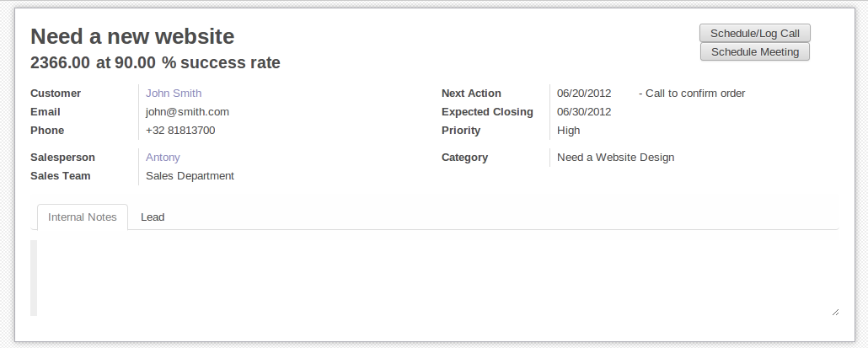Open the John Smith customer link

coord(174,94)
